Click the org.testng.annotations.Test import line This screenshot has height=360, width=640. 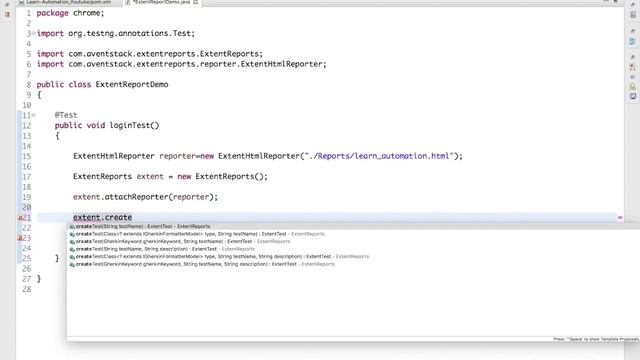pos(116,33)
